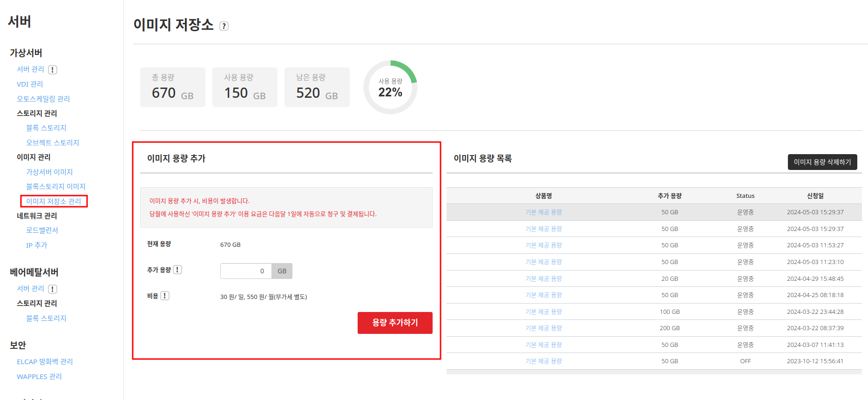The width and height of the screenshot is (868, 400).
Task: Open 가상서버 이미지 menu item
Action: 49,172
